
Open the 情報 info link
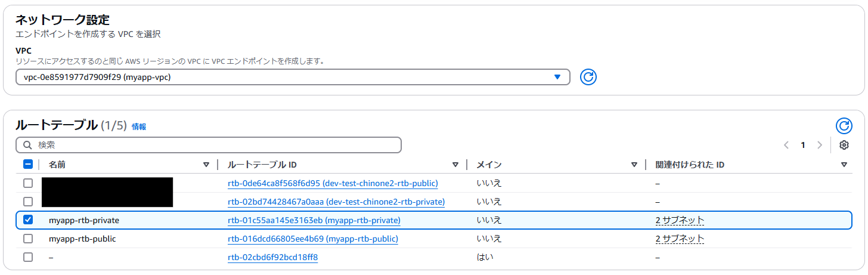(139, 127)
